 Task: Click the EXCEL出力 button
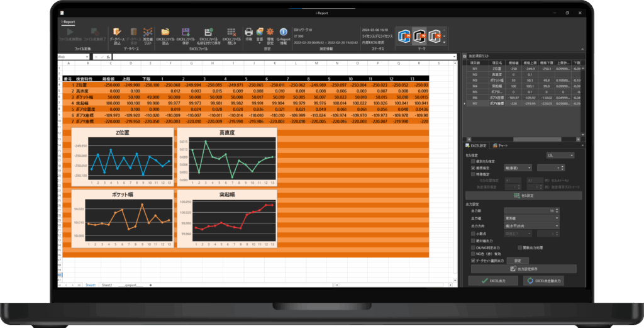pos(492,280)
